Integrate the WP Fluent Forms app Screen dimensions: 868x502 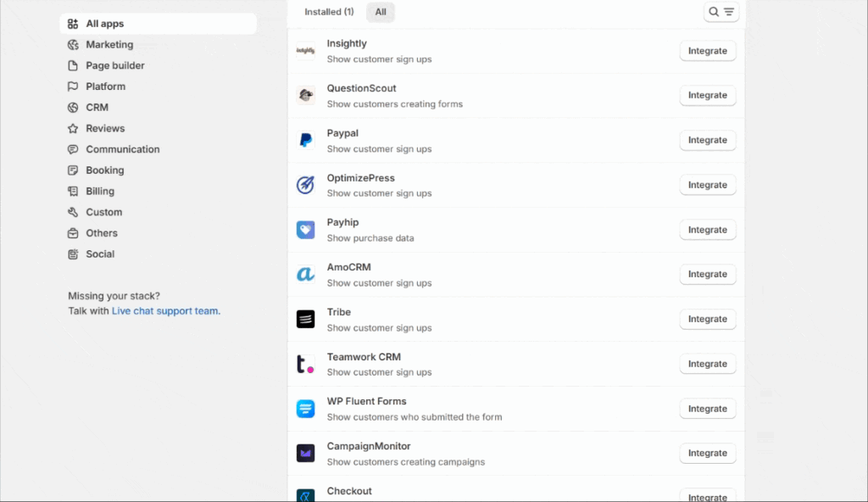708,409
